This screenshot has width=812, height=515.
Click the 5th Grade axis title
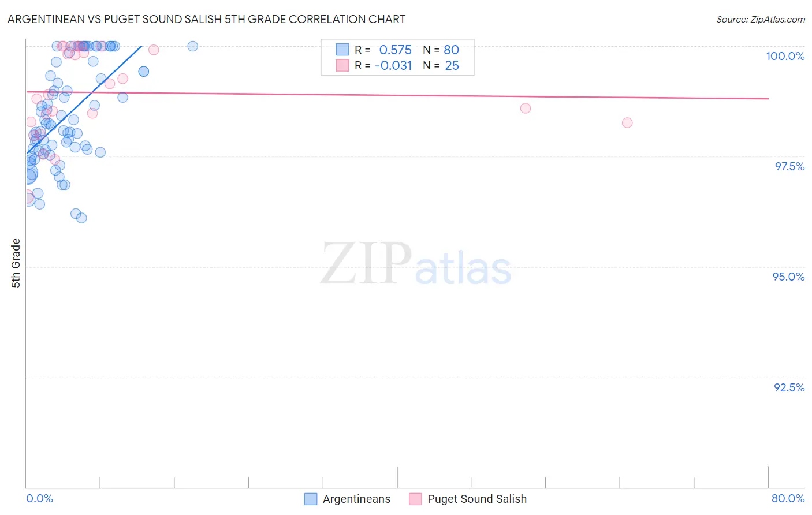(16, 263)
